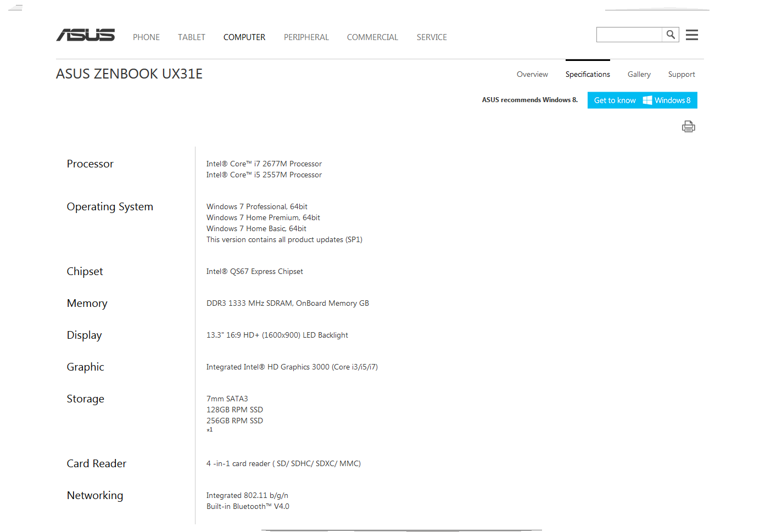Click the print page icon
782x532 pixels.
pyautogui.click(x=688, y=127)
